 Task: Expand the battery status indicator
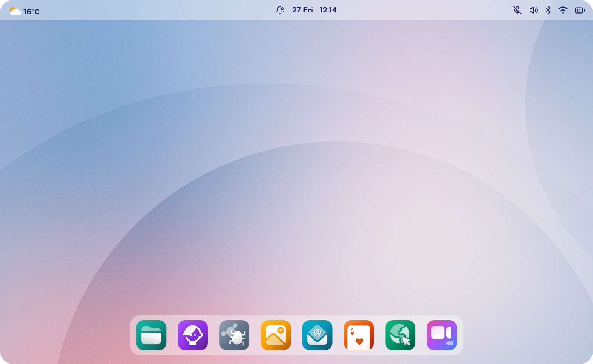pyautogui.click(x=580, y=10)
